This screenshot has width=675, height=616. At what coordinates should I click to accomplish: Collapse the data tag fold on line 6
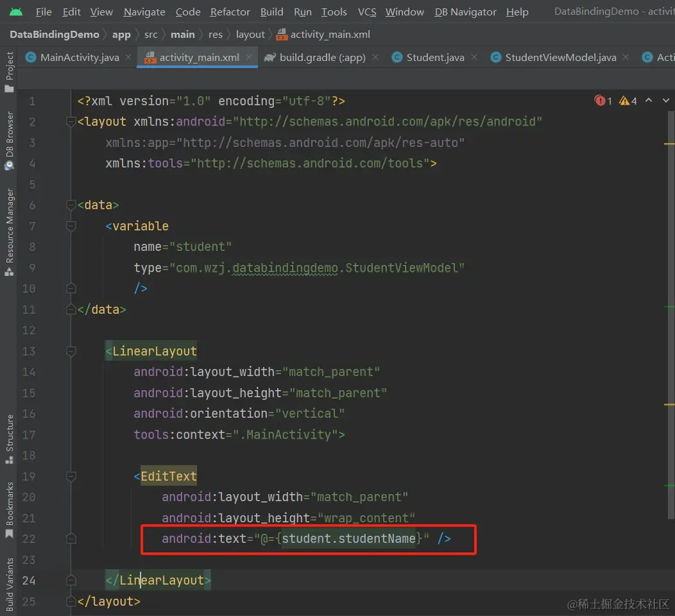click(x=71, y=205)
